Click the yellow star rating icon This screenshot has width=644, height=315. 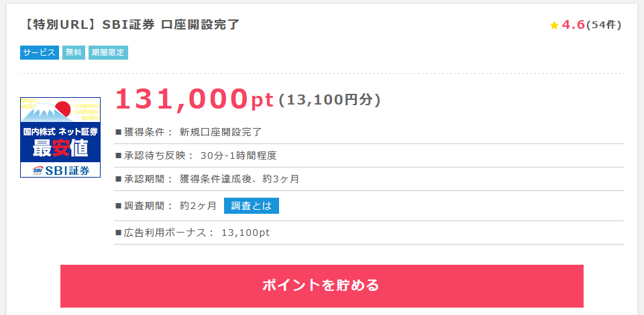[x=554, y=25]
